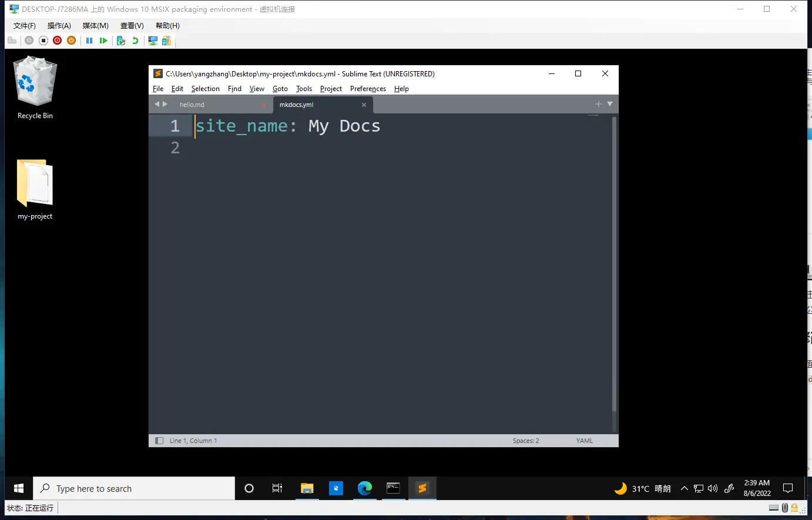Revert the VM with green arrow icon
The width and height of the screenshot is (812, 520).
(x=135, y=41)
